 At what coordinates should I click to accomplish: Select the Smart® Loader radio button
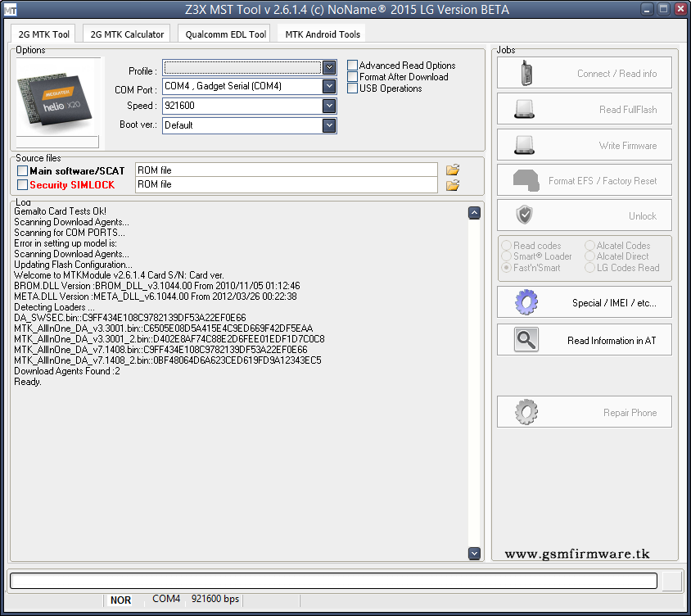[x=506, y=256]
